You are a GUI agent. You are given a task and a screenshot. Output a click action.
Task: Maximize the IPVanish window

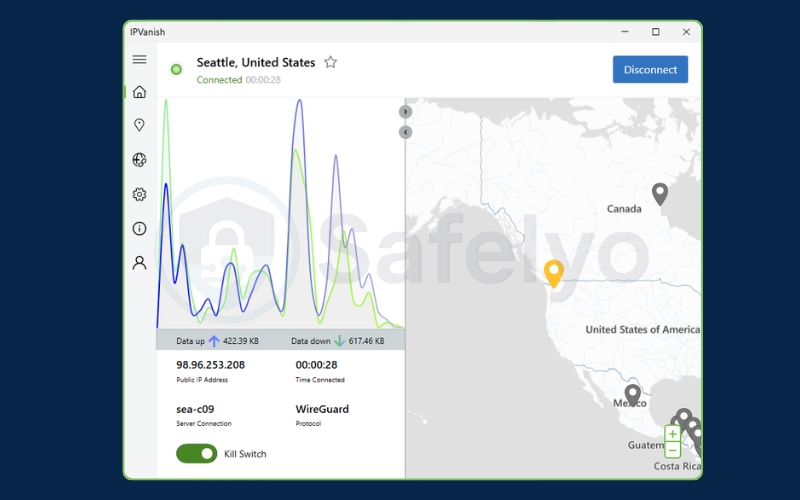(656, 32)
